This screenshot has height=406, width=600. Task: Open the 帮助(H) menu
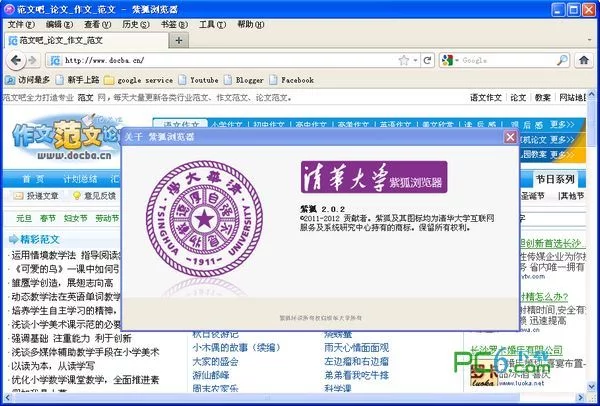coord(251,24)
